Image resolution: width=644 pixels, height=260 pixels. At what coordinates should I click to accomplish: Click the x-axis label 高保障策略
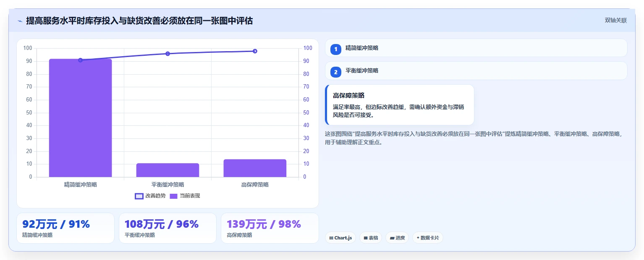pyautogui.click(x=255, y=185)
